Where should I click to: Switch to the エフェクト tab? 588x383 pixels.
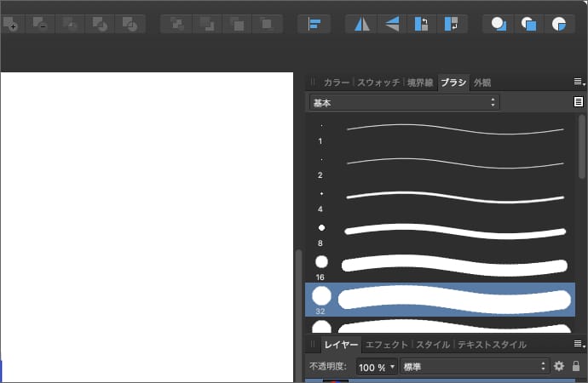pyautogui.click(x=387, y=345)
